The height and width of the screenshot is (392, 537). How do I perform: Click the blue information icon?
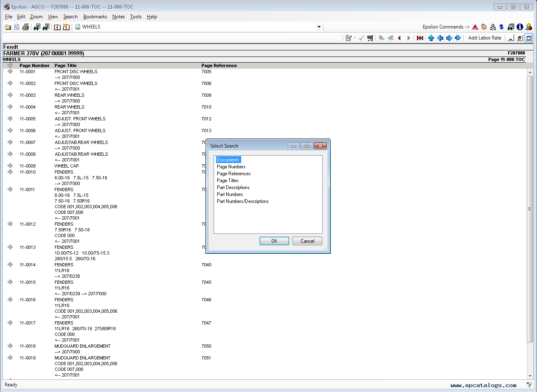tap(520, 27)
